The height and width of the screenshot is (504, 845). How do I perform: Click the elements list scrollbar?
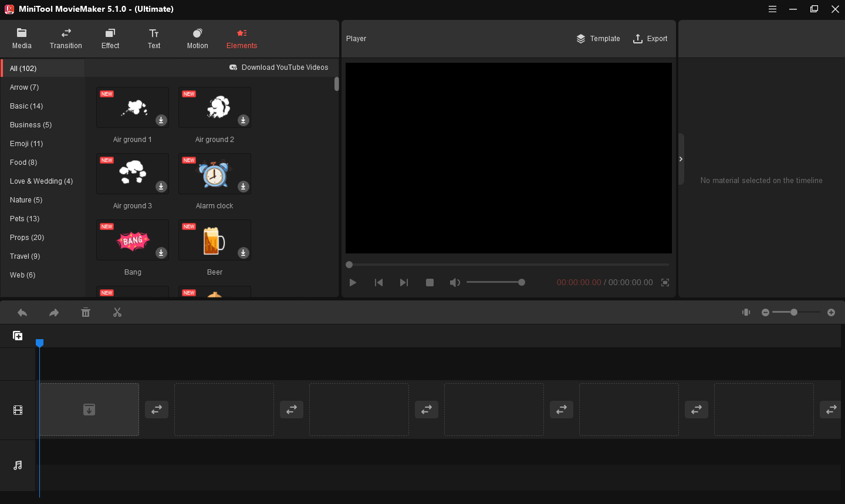coord(337,84)
